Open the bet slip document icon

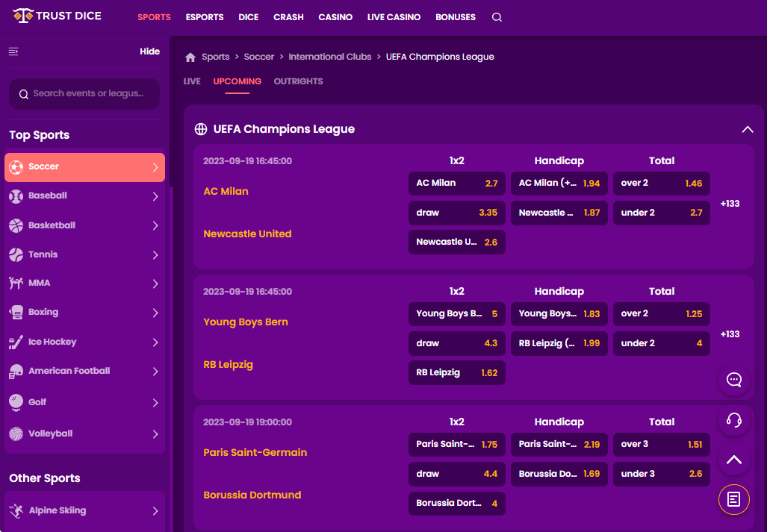pyautogui.click(x=733, y=499)
